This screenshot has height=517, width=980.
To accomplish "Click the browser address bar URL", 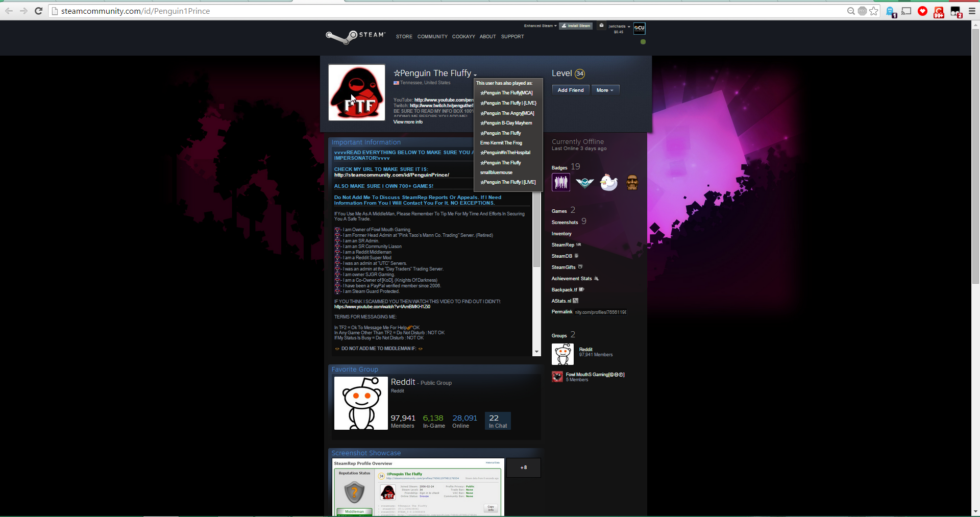I will point(135,11).
